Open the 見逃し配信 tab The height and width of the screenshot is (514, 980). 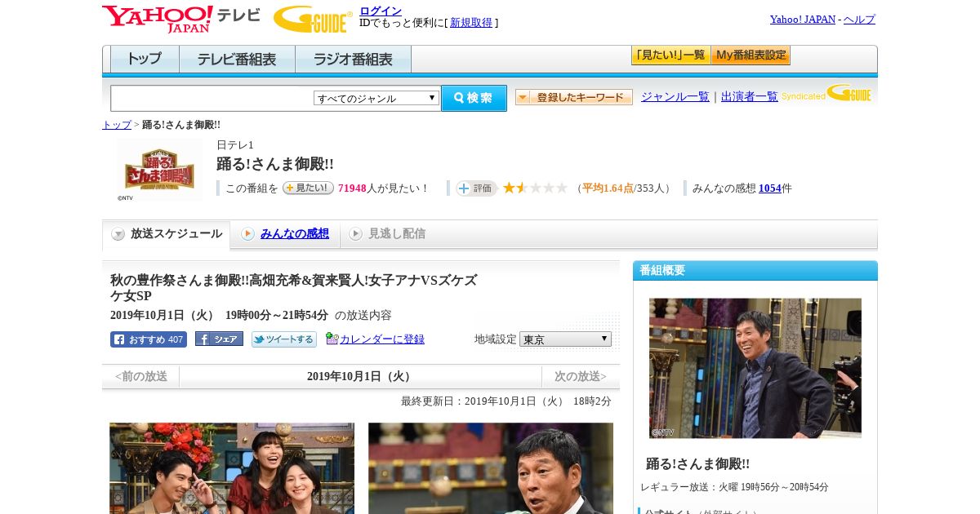click(388, 234)
